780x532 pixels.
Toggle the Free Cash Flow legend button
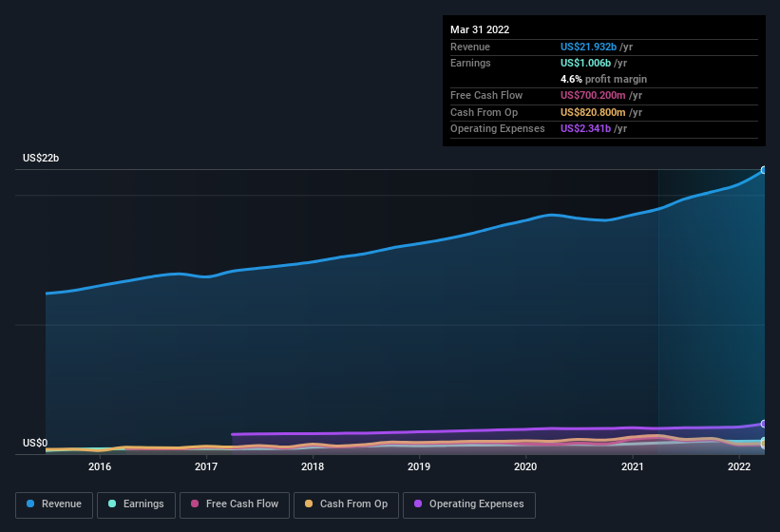pyautogui.click(x=235, y=504)
